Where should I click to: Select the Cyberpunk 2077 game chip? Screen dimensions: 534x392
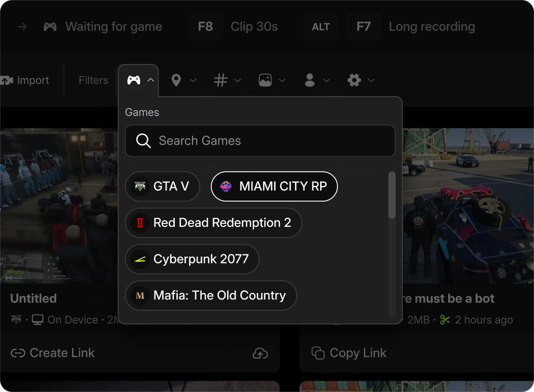192,259
